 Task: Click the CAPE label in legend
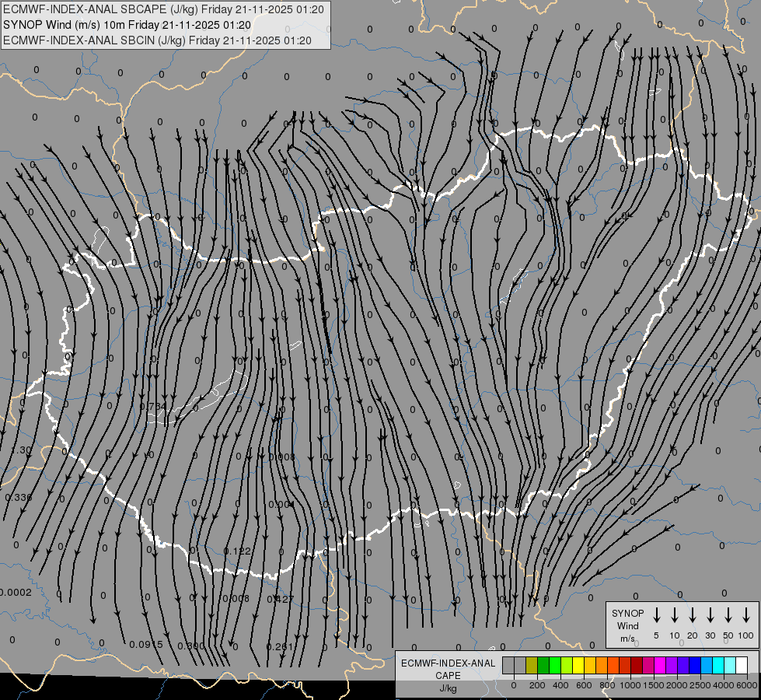[448, 676]
